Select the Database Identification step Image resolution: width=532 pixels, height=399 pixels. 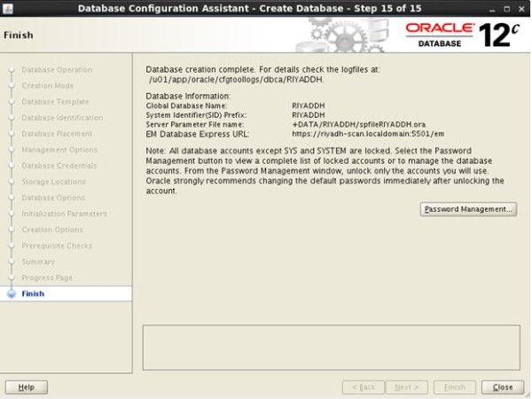[x=62, y=117]
